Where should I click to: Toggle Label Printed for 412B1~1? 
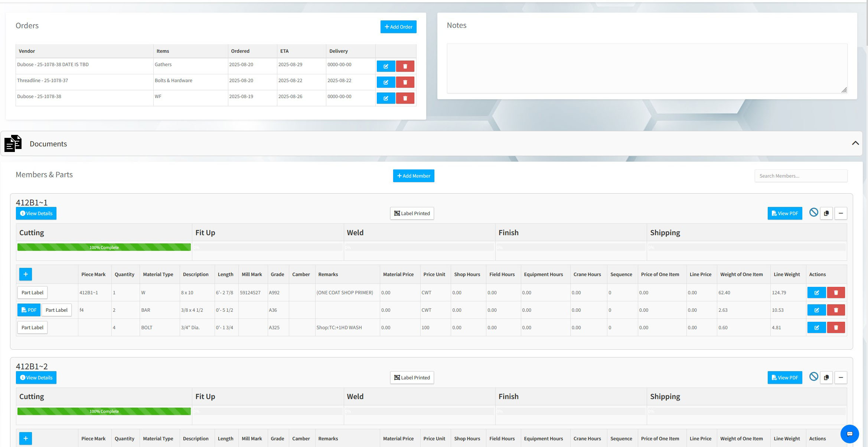point(412,213)
